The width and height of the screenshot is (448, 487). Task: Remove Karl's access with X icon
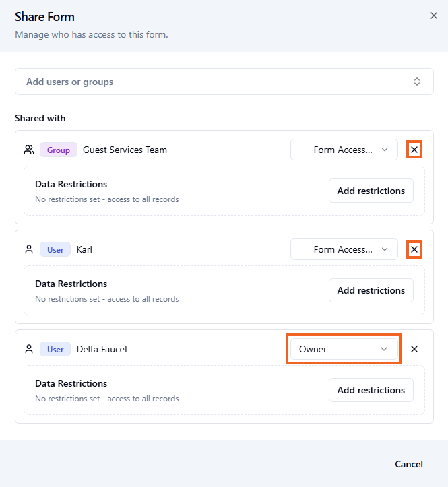414,249
